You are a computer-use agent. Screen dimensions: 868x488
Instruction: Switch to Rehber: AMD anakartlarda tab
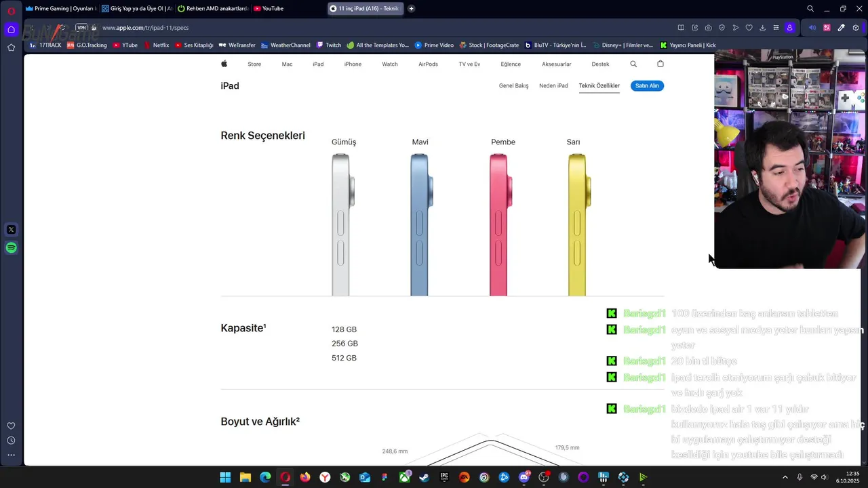pos(213,9)
